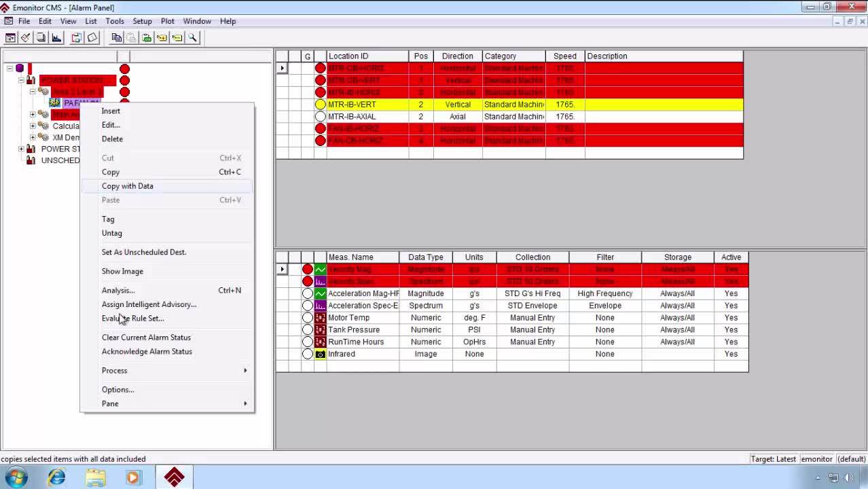Image resolution: width=868 pixels, height=489 pixels.
Task: Click yellow alarm circle for MTR-IB-VERT
Action: 320,105
